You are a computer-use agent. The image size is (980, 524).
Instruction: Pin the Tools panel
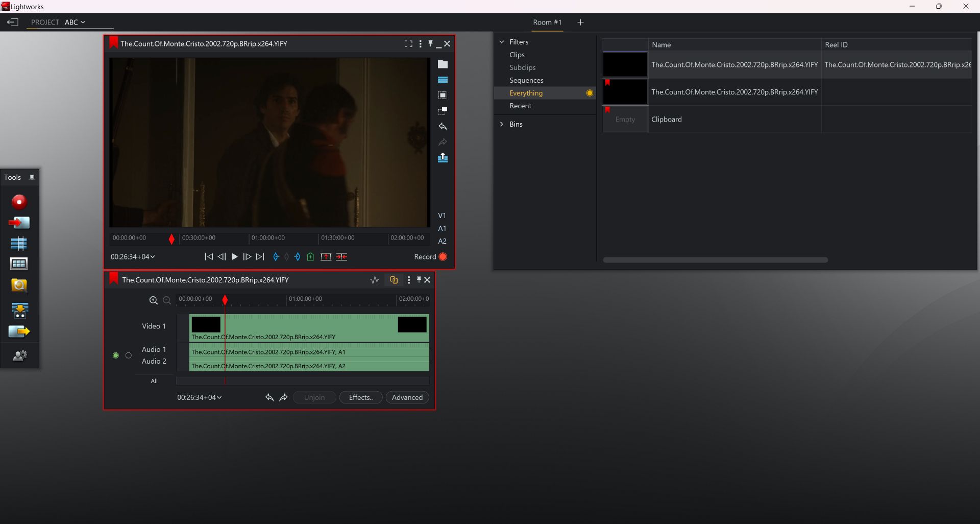coord(32,177)
